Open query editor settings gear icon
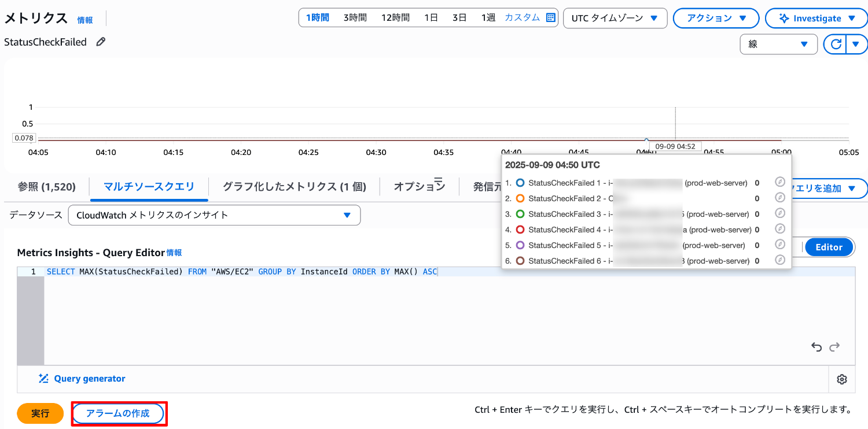The image size is (868, 429). [x=842, y=379]
